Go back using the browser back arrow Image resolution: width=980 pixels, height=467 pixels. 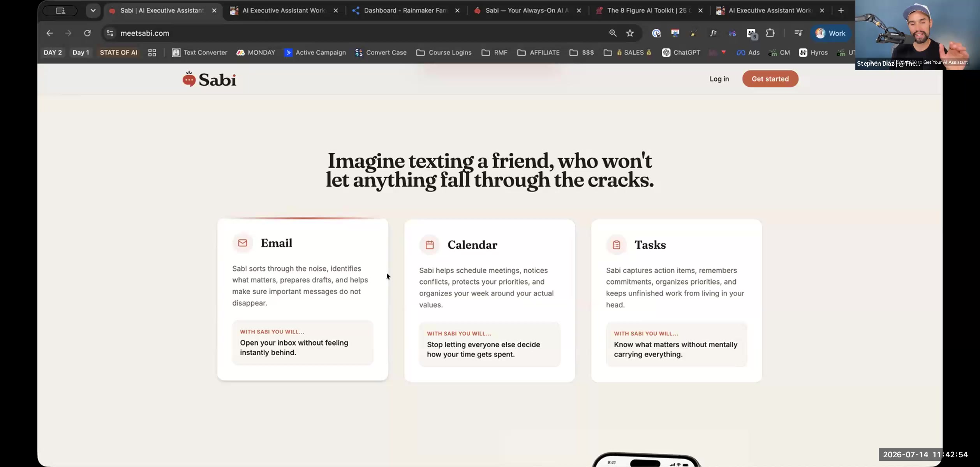(49, 33)
